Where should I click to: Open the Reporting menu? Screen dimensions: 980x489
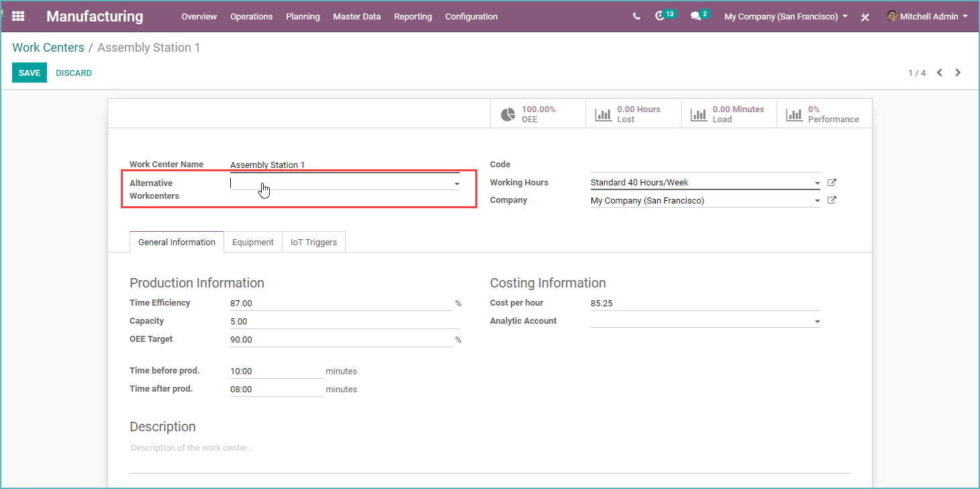point(413,16)
